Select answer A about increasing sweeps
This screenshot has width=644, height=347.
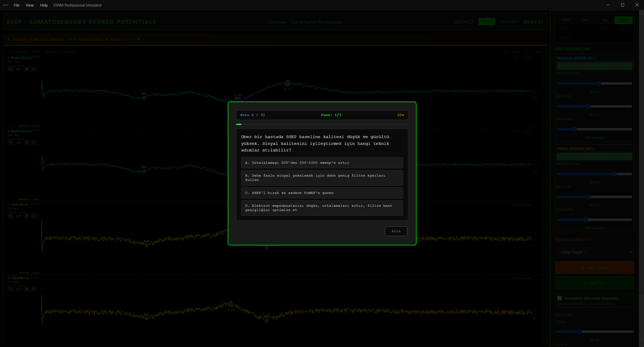(322, 163)
